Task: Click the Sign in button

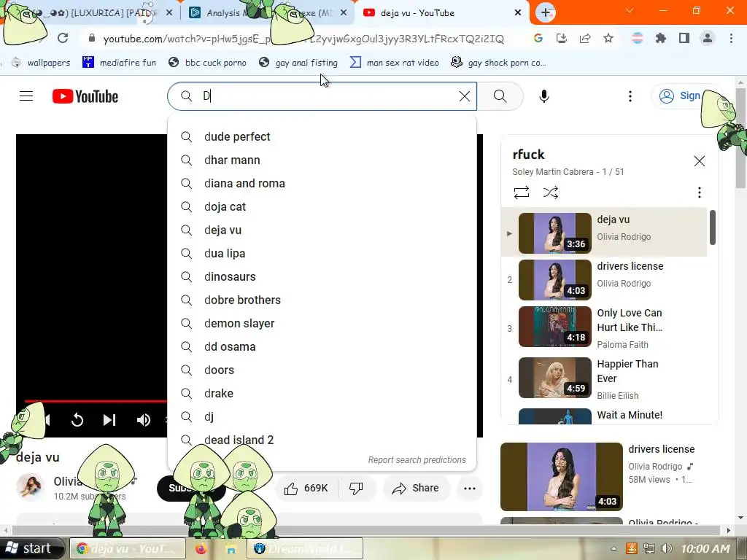Action: point(681,96)
